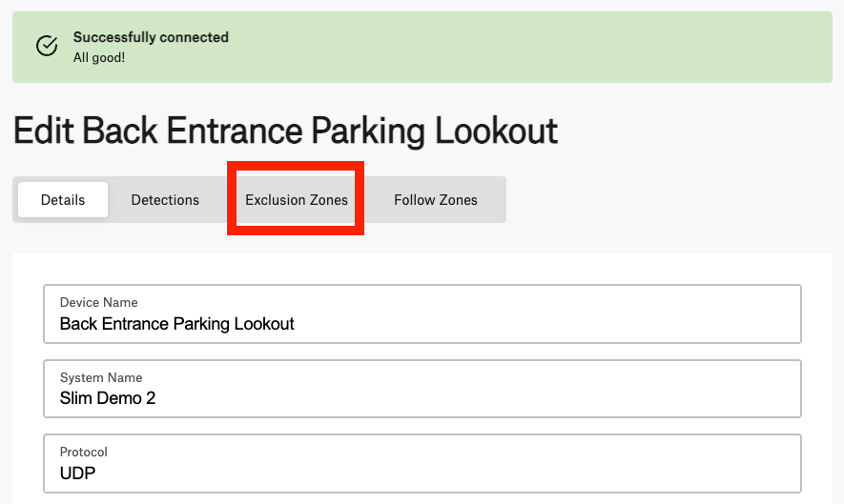Image resolution: width=844 pixels, height=504 pixels.
Task: Click the white form card above Device Name
Action: click(422, 269)
